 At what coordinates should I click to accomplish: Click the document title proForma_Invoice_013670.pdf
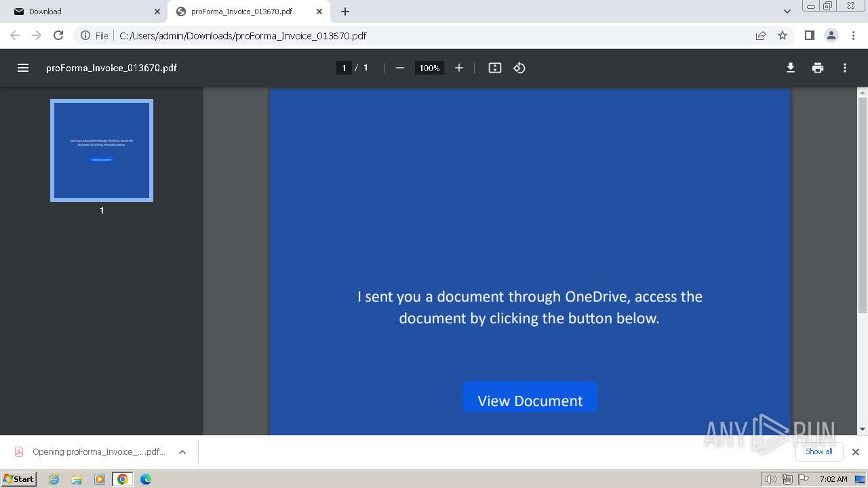click(x=112, y=68)
